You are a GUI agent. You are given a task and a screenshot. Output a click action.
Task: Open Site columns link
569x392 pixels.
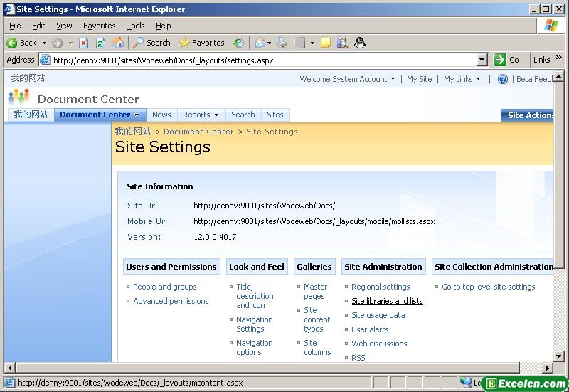tap(317, 347)
